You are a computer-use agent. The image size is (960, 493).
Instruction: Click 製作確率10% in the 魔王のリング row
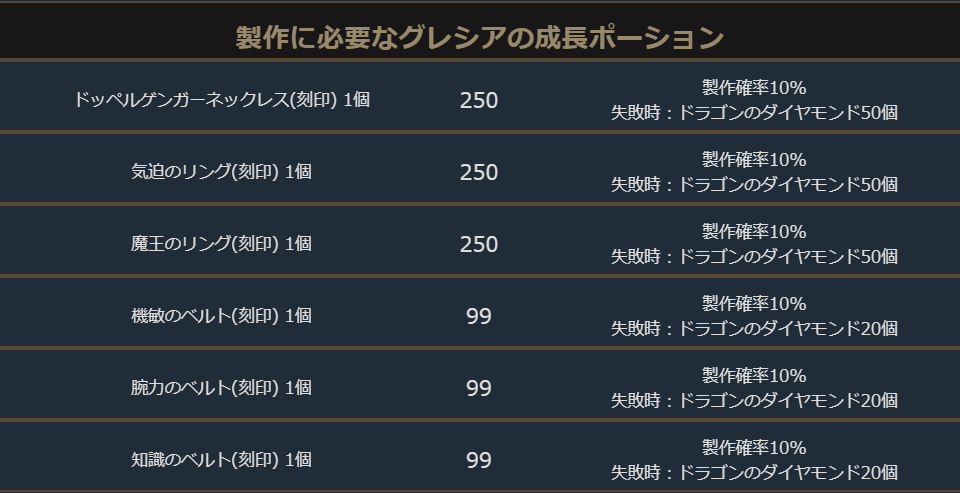click(x=754, y=232)
